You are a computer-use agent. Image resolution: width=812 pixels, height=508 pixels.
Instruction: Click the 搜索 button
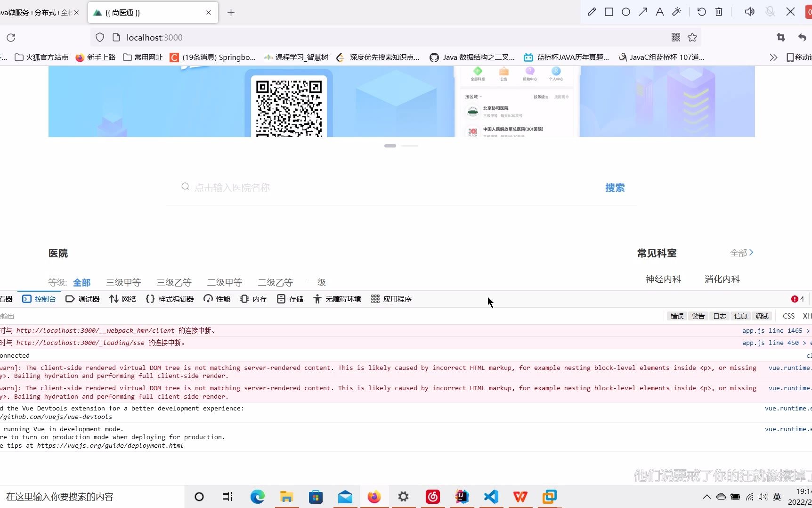tap(615, 188)
